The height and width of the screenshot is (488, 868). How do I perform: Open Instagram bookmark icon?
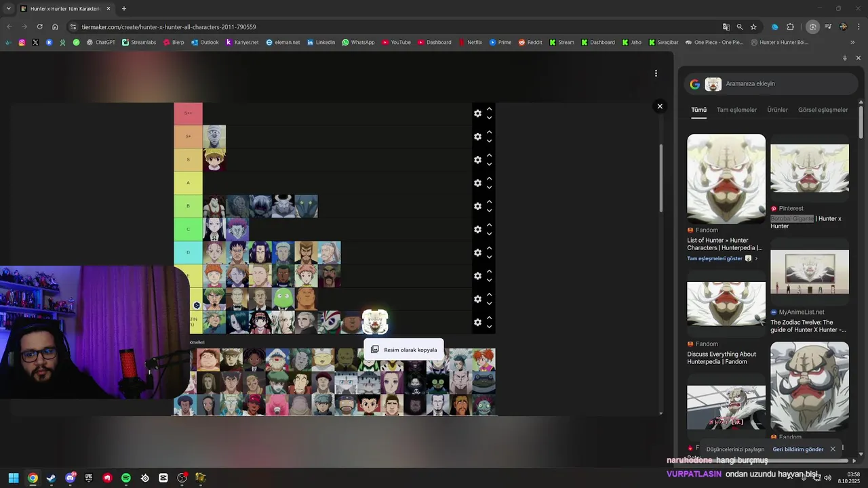point(22,42)
